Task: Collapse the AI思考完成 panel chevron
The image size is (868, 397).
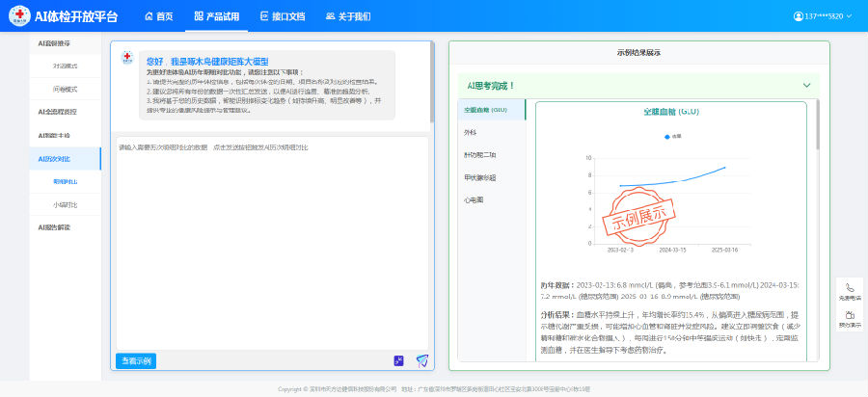Action: (x=806, y=85)
